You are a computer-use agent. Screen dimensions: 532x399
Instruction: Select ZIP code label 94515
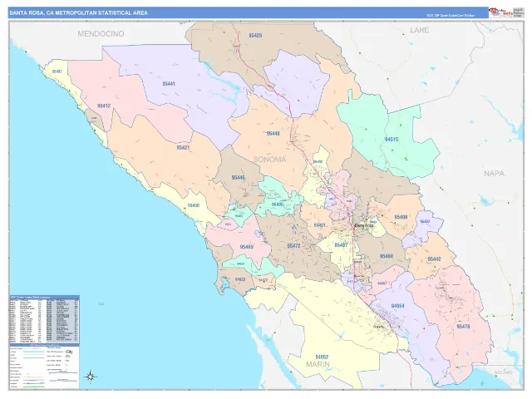392,140
